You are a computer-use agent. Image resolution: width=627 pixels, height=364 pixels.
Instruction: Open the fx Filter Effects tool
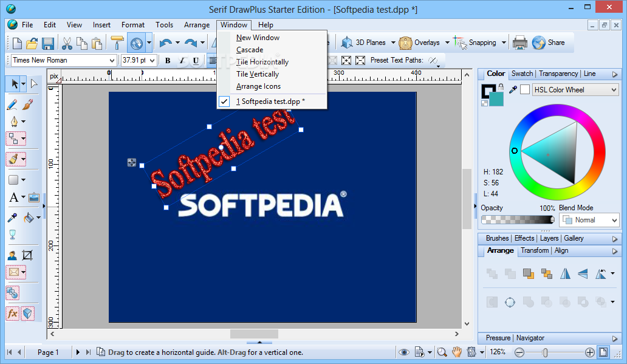pos(13,314)
